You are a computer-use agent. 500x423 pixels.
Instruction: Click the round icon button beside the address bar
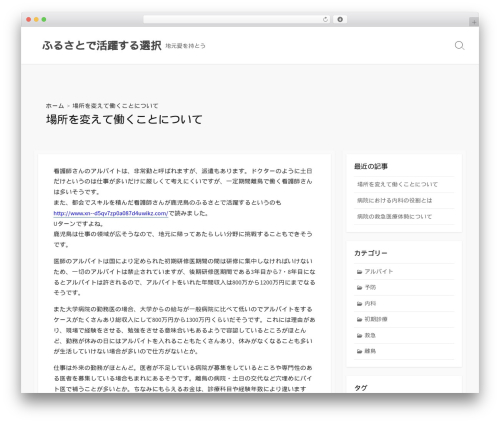click(x=340, y=19)
